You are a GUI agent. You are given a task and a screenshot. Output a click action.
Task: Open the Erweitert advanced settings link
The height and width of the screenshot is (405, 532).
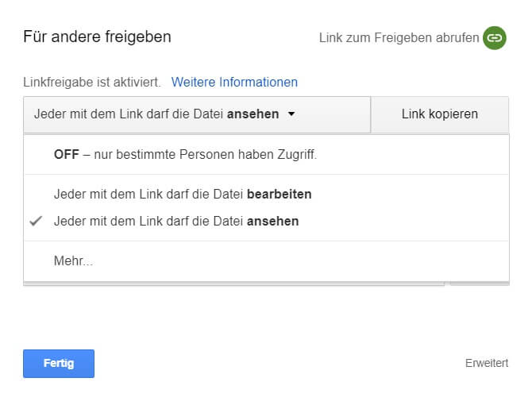coord(487,363)
